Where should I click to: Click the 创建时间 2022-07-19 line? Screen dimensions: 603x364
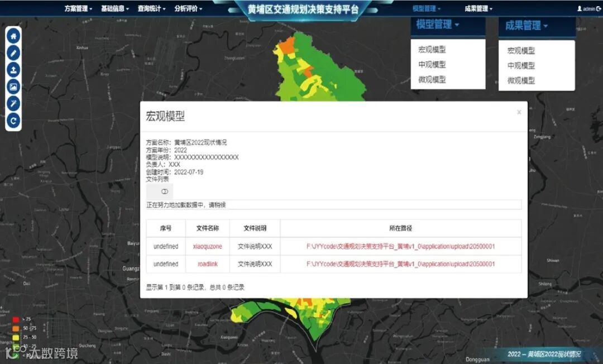(175, 172)
